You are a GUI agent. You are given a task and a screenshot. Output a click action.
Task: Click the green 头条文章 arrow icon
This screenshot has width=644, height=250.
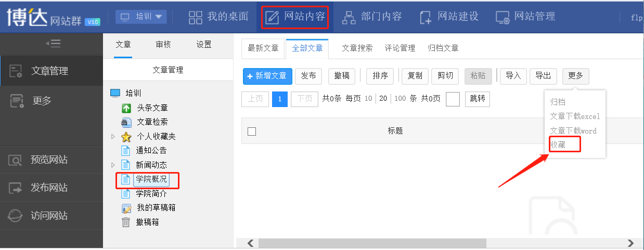coord(126,108)
